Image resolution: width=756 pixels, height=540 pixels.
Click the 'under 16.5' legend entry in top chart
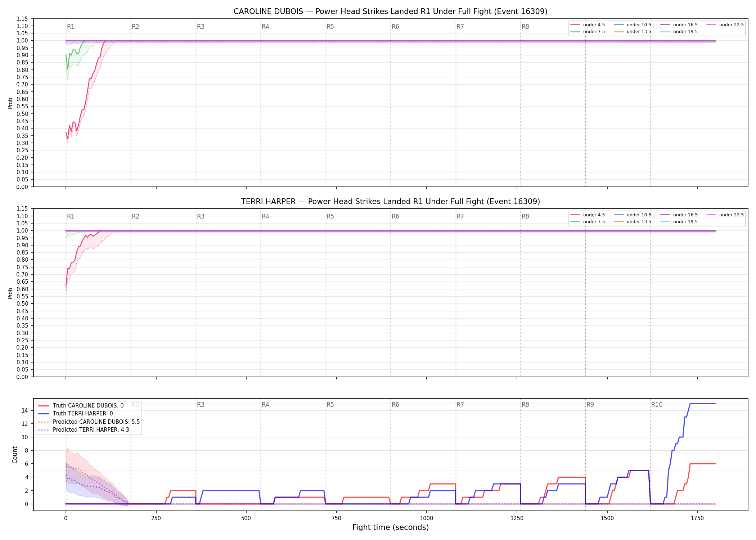pos(679,25)
